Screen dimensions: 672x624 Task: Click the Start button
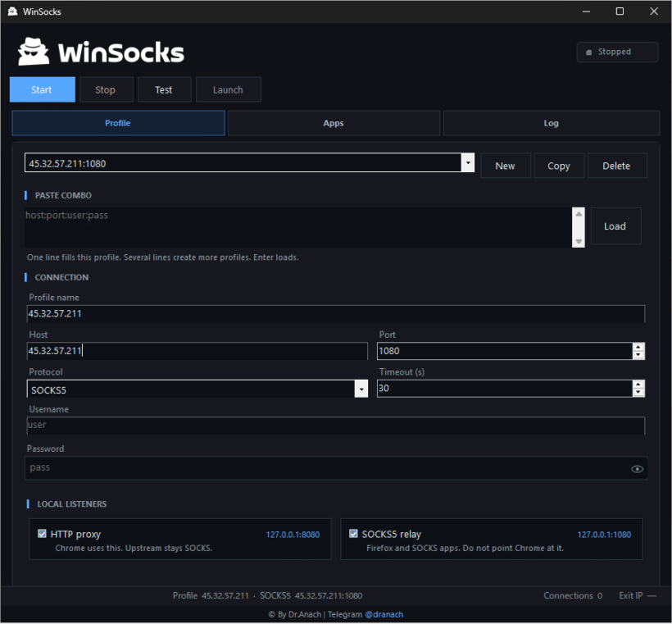pos(42,89)
